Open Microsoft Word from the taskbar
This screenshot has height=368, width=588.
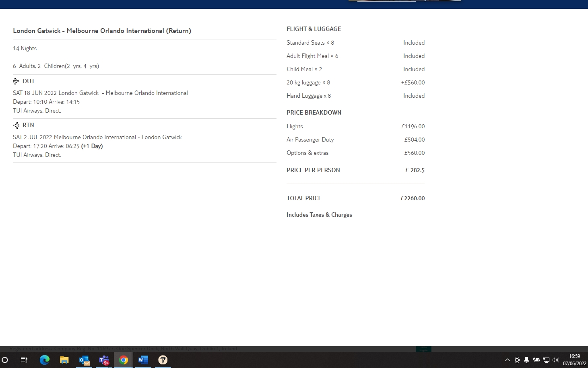coord(143,360)
